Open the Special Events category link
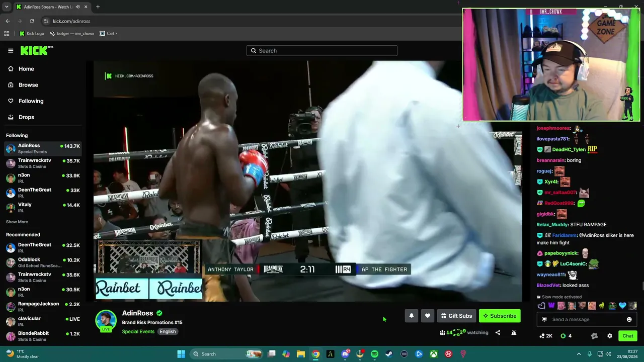Viewport: 644px width, 362px height. [x=138, y=331]
